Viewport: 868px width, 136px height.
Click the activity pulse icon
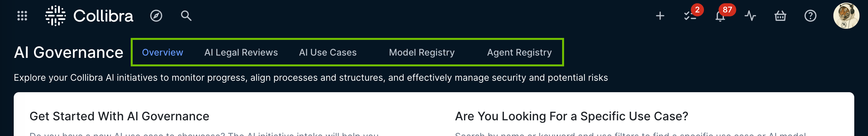750,16
